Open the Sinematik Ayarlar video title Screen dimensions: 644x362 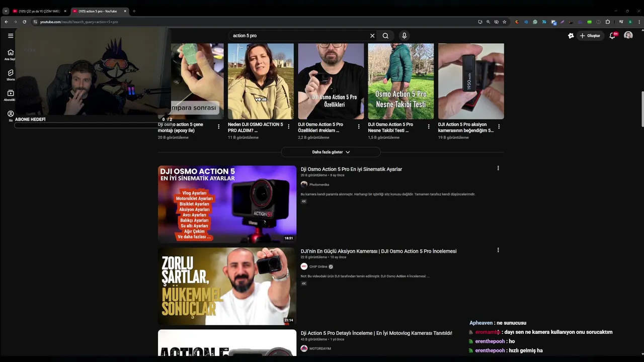click(351, 169)
